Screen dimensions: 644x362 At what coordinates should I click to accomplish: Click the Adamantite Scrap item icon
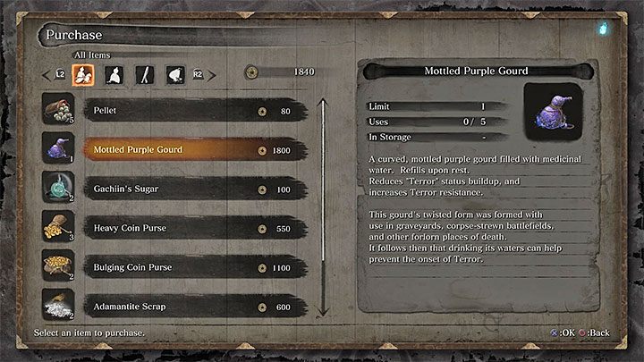(58, 306)
